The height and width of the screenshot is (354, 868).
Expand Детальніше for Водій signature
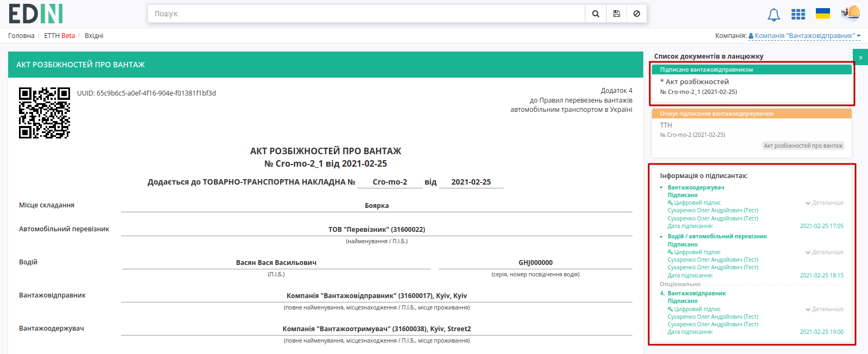pos(825,252)
